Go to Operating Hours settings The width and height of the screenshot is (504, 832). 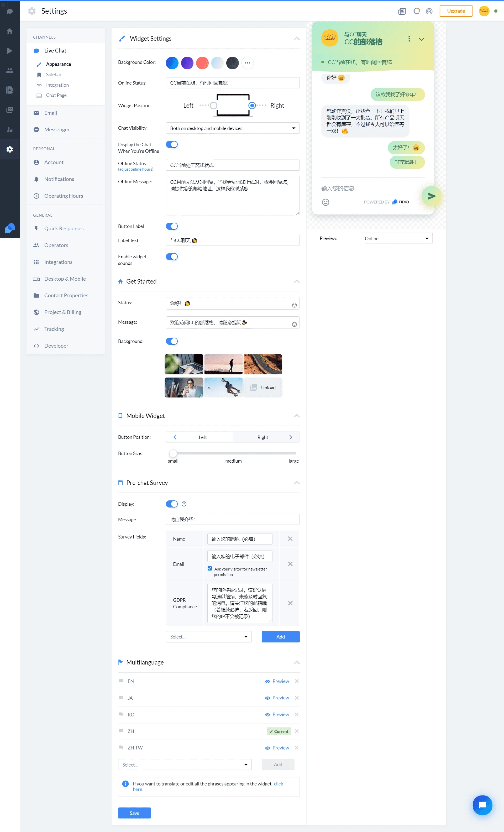tap(64, 196)
